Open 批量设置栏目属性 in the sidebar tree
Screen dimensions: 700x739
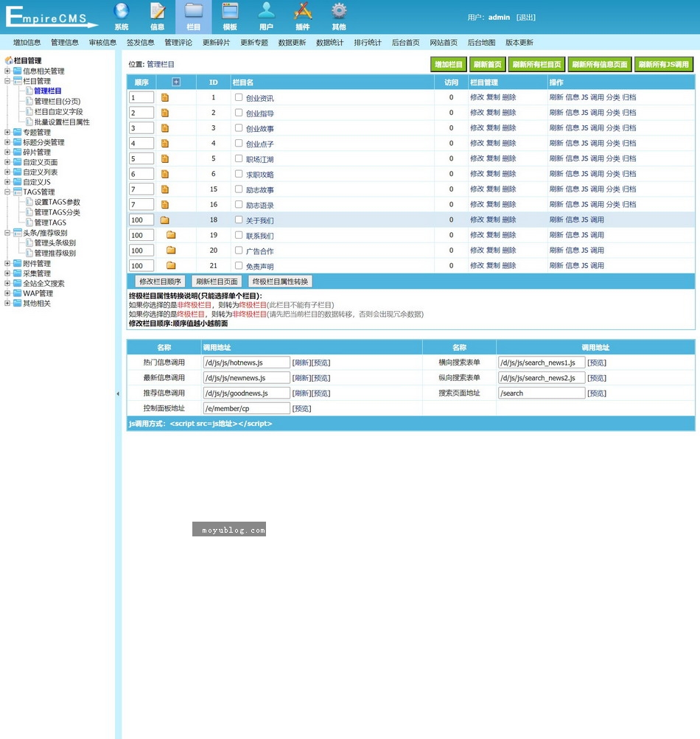(x=62, y=122)
